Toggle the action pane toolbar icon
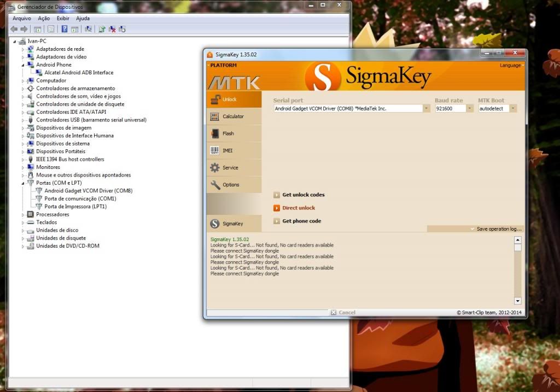 coord(74,30)
